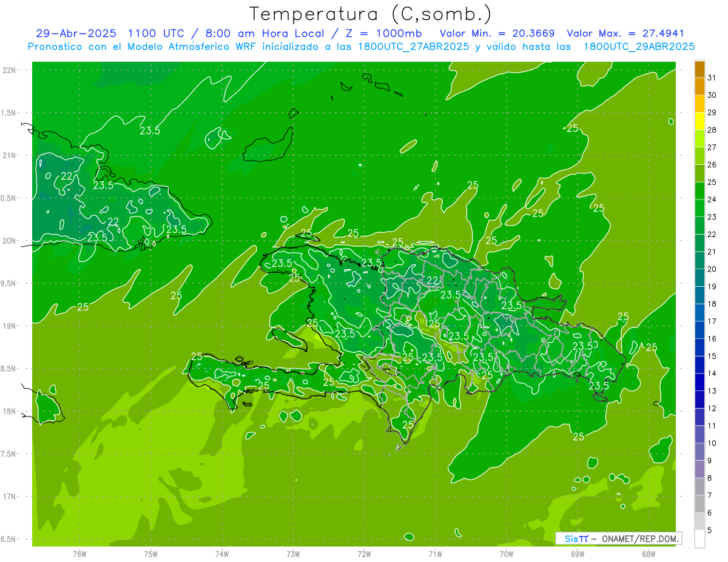Click the legend value "15"
728x562 pixels.
click(x=712, y=356)
